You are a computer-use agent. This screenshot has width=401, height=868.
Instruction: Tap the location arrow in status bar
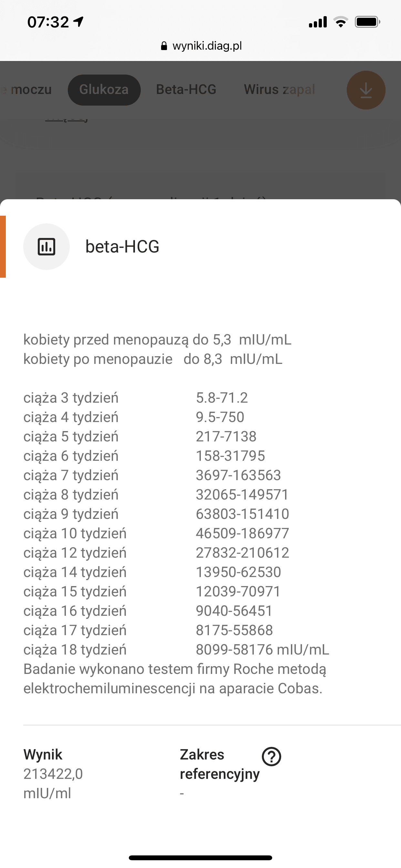79,22
